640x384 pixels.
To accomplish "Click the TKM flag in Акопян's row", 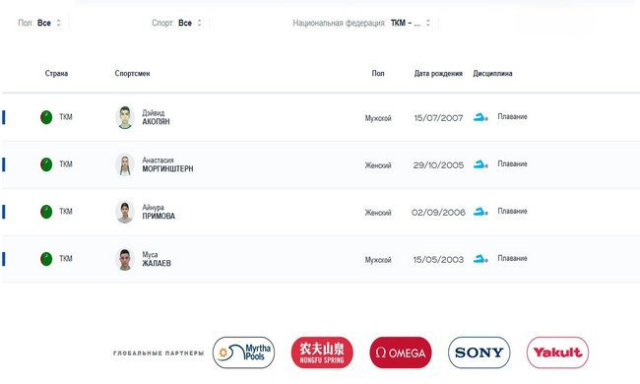I will (x=46, y=117).
